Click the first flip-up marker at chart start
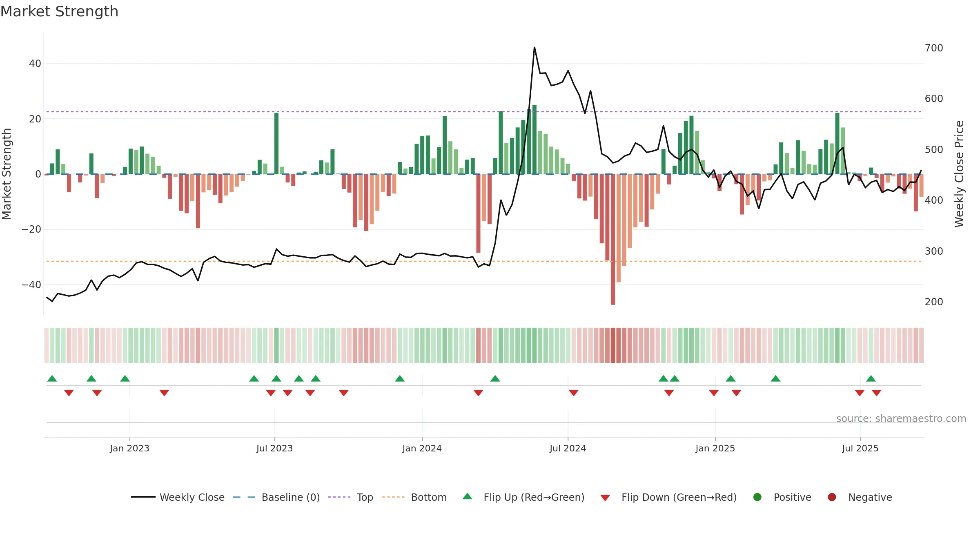 52,378
